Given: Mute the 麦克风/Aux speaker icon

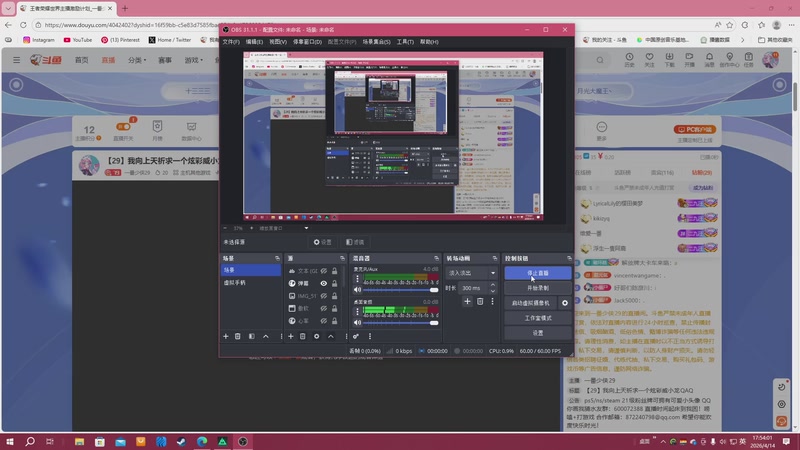Looking at the screenshot, I should 358,290.
